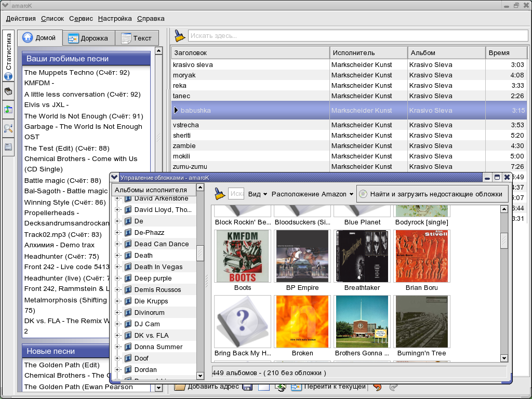Expand the De-Phazz artist node
This screenshot has width=532, height=399.
tap(117, 232)
